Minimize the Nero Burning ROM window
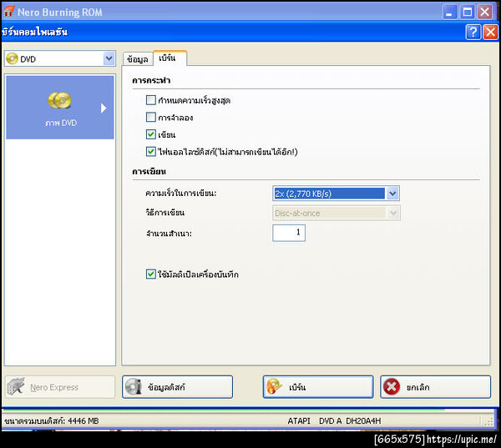The height and width of the screenshot is (448, 501). point(450,13)
